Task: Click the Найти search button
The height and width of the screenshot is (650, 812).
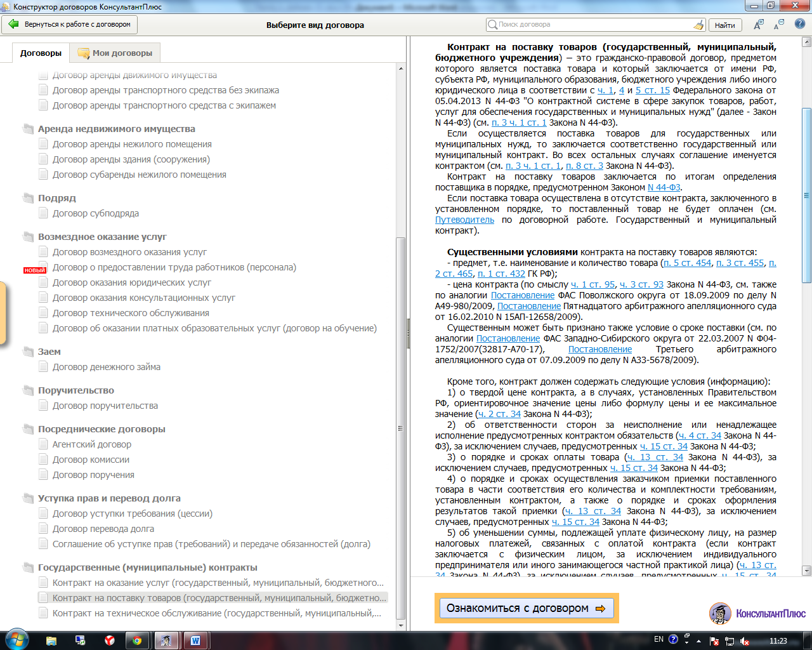Action: [725, 25]
